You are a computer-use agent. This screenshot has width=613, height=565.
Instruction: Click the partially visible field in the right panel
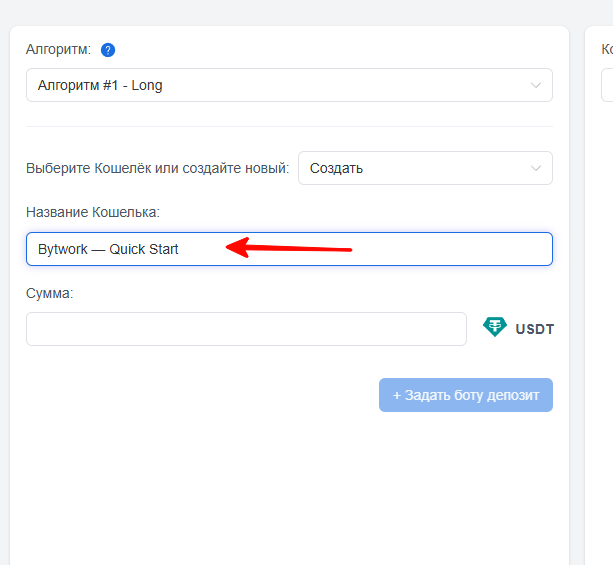(607, 85)
